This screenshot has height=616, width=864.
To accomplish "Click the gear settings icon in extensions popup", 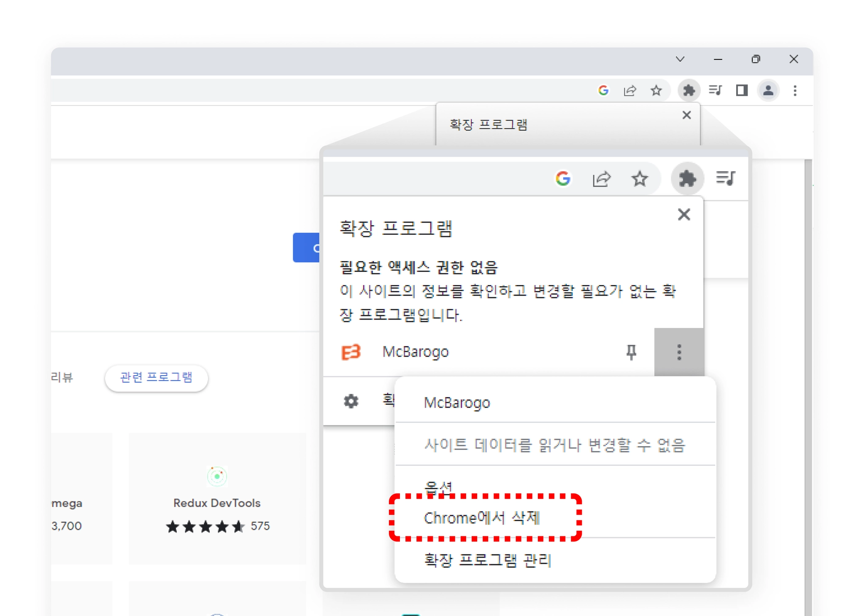I will pos(351,401).
